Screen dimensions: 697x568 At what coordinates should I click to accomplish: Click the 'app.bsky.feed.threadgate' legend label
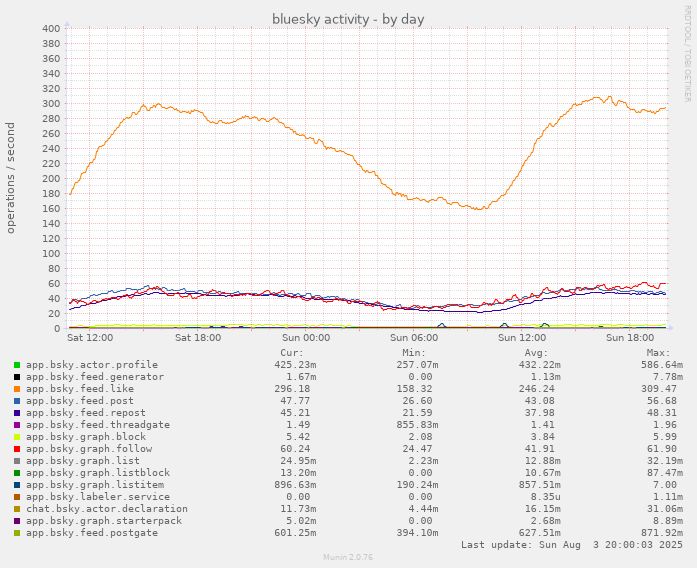(98, 425)
